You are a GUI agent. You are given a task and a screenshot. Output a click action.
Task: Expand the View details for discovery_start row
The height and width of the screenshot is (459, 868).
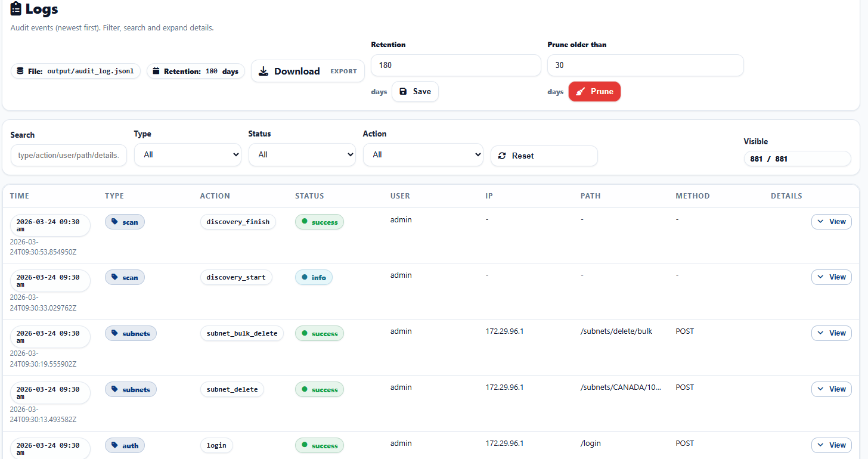[832, 277]
